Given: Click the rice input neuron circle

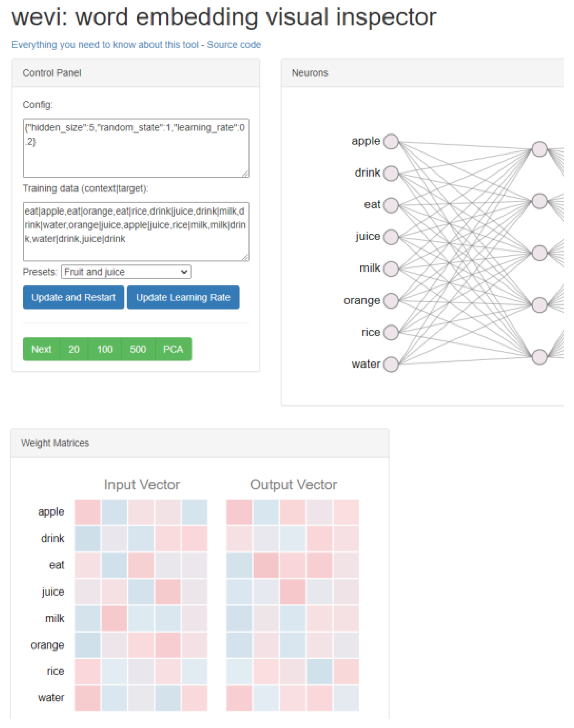Looking at the screenshot, I should point(390,332).
